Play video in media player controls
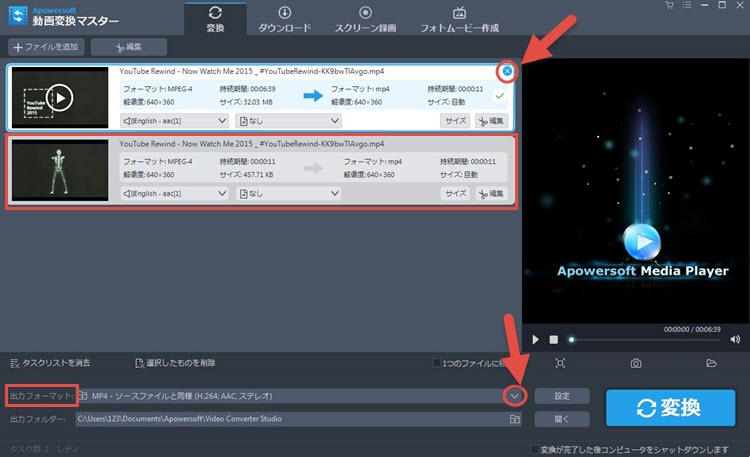The image size is (750, 457). coord(535,340)
